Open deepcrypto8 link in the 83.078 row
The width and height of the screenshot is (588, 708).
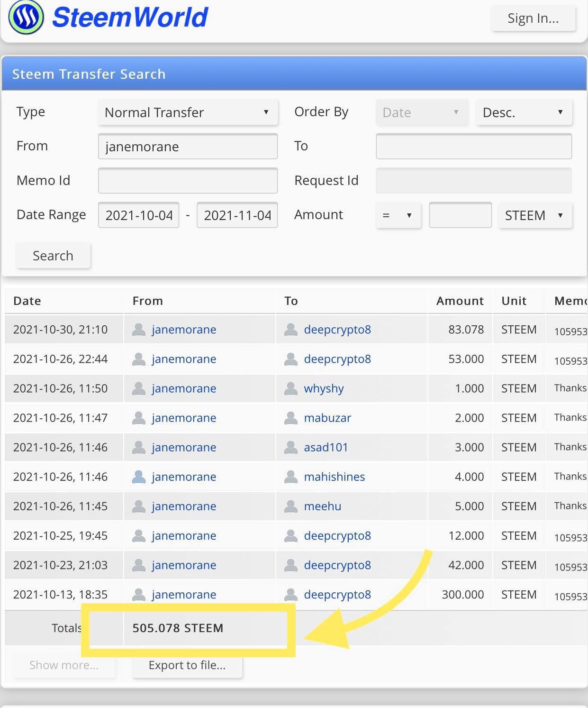(337, 330)
